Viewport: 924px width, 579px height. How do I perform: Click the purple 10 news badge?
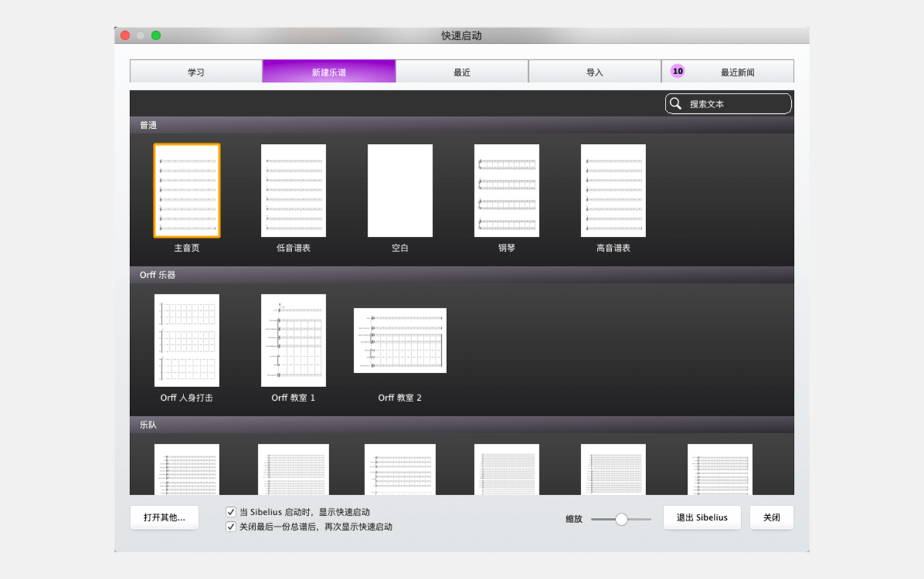point(677,72)
